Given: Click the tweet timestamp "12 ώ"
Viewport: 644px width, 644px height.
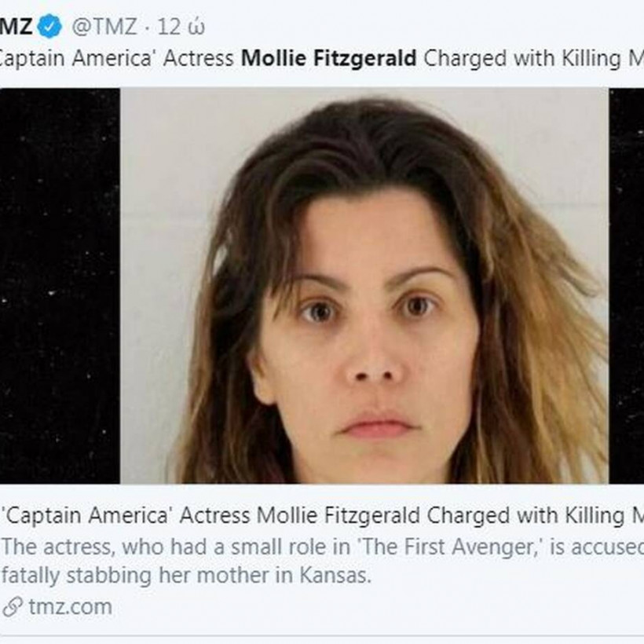Looking at the screenshot, I should 181,27.
